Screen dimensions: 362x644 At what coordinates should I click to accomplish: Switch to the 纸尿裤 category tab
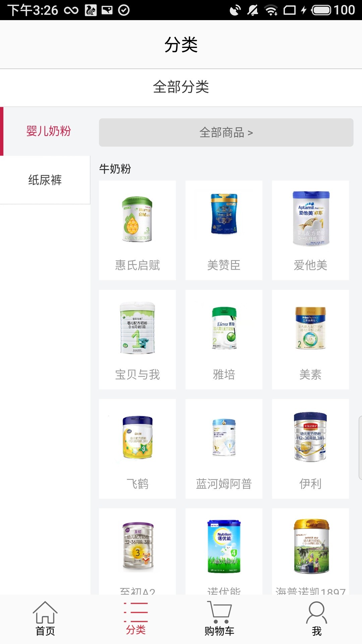[45, 180]
